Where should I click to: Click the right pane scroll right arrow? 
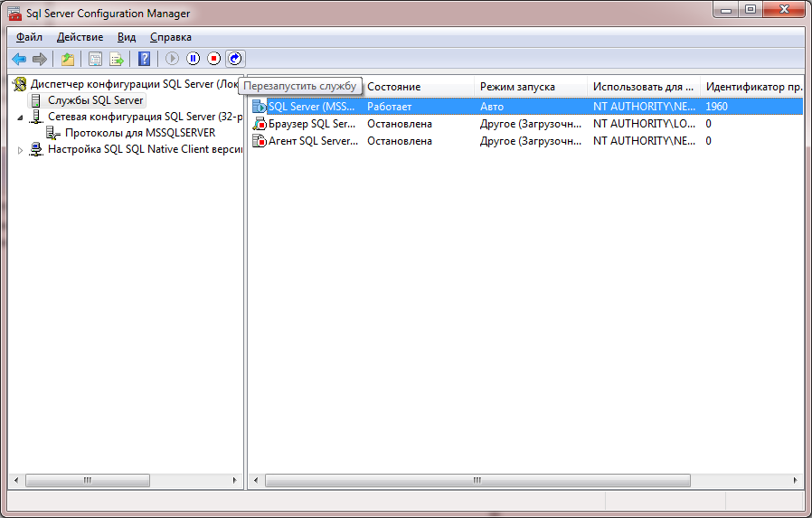(796, 481)
